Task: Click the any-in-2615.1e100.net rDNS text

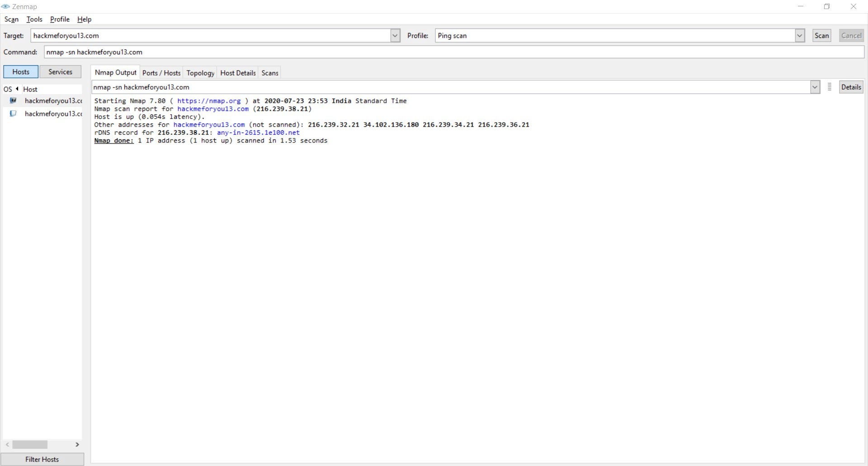Action: pyautogui.click(x=258, y=133)
